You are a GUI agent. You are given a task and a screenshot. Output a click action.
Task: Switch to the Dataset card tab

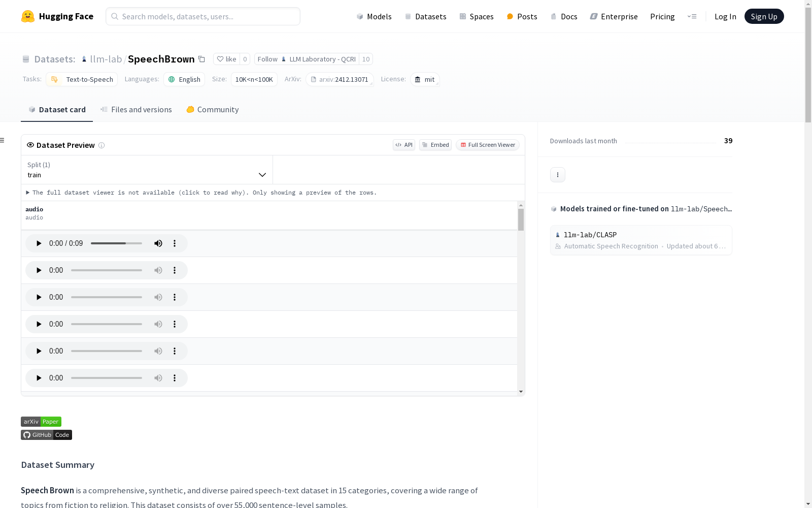(57, 110)
